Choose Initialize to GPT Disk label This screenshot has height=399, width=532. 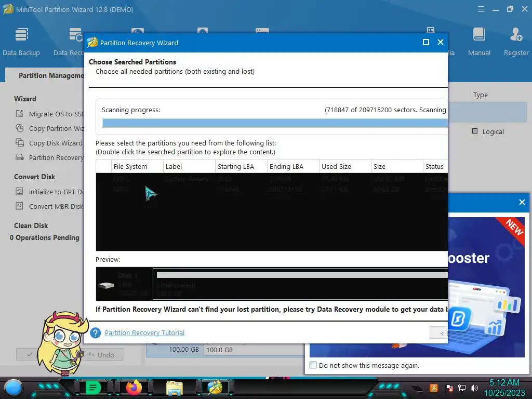click(56, 192)
